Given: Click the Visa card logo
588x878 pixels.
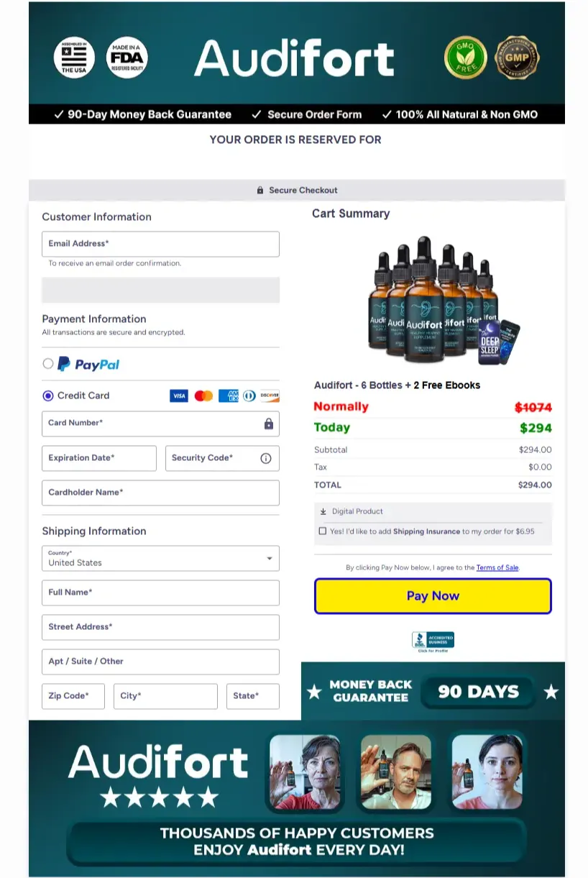Looking at the screenshot, I should coord(179,396).
